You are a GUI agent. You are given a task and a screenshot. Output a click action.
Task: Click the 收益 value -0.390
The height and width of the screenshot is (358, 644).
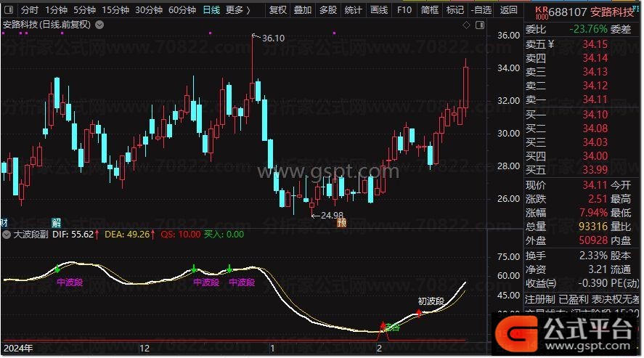(x=593, y=283)
